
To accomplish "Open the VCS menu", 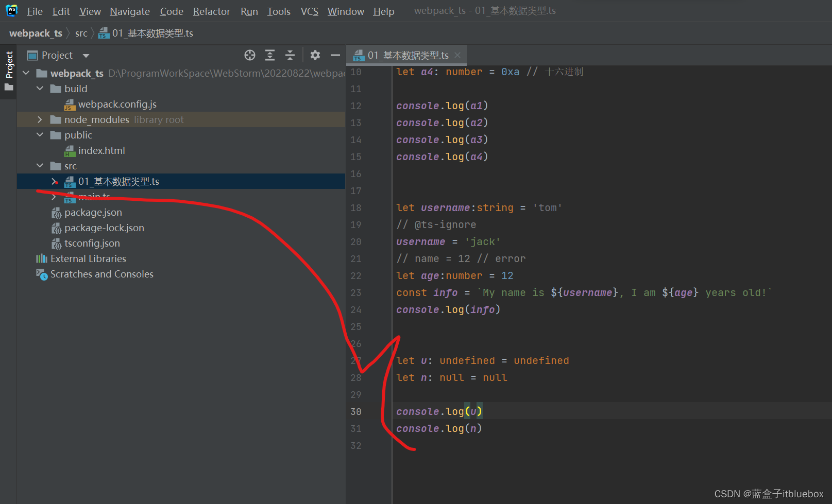I will coord(309,11).
